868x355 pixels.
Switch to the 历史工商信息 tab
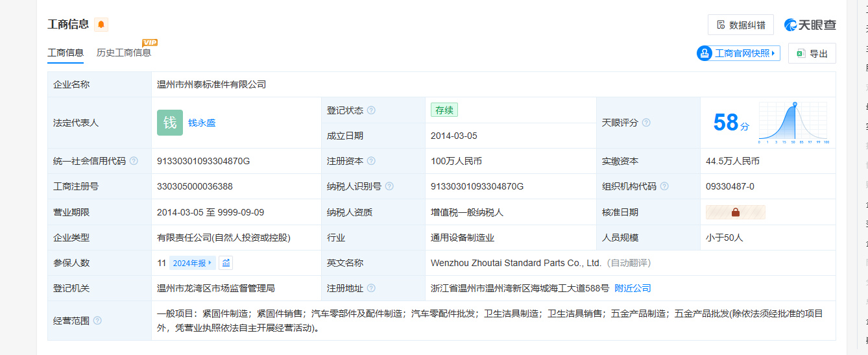[124, 53]
